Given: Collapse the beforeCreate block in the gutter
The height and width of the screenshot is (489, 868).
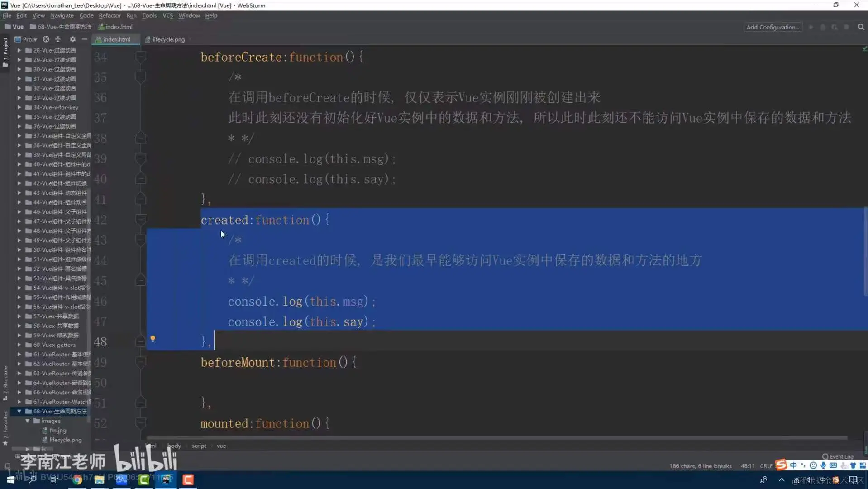Looking at the screenshot, I should [141, 57].
